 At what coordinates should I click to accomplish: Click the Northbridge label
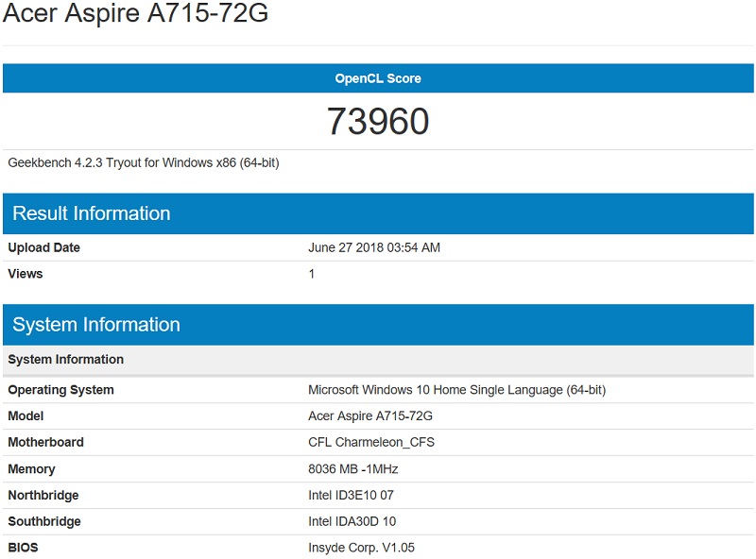point(43,496)
